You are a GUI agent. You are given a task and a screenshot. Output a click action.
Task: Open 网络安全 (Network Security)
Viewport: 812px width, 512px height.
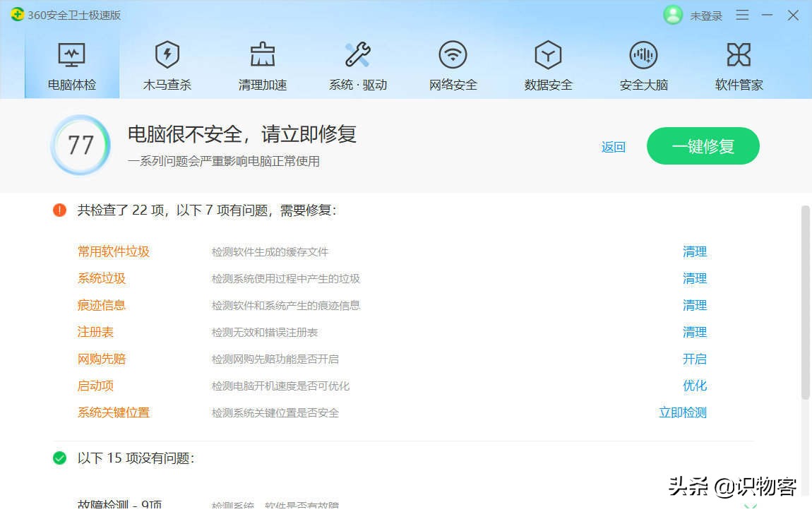tap(453, 64)
